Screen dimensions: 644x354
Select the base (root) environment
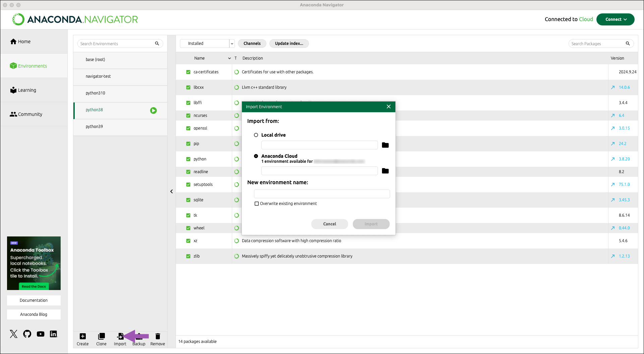tap(120, 60)
